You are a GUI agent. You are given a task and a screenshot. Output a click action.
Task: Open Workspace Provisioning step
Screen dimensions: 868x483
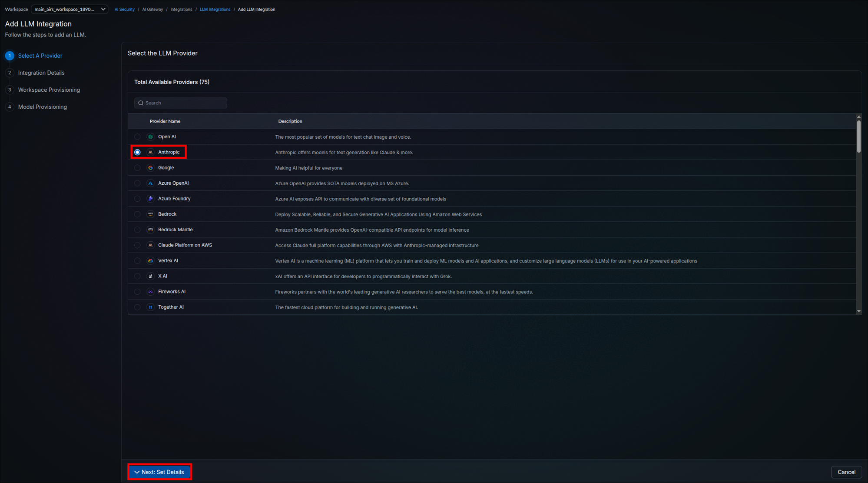pos(49,90)
